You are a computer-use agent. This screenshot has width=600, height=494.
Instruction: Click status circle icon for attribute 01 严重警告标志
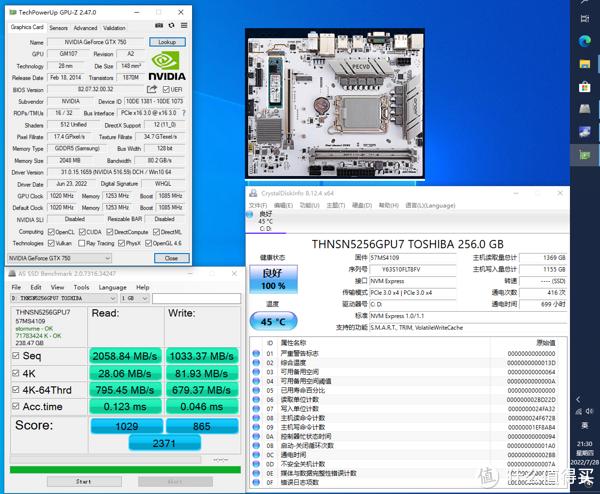click(256, 353)
